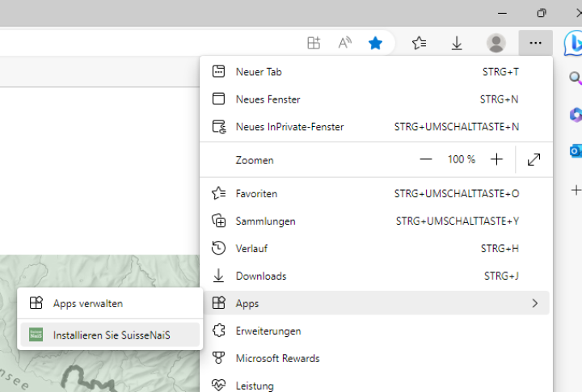Screen dimensions: 582x392
Task: Click the blue favorite star icon
Action: click(x=376, y=43)
